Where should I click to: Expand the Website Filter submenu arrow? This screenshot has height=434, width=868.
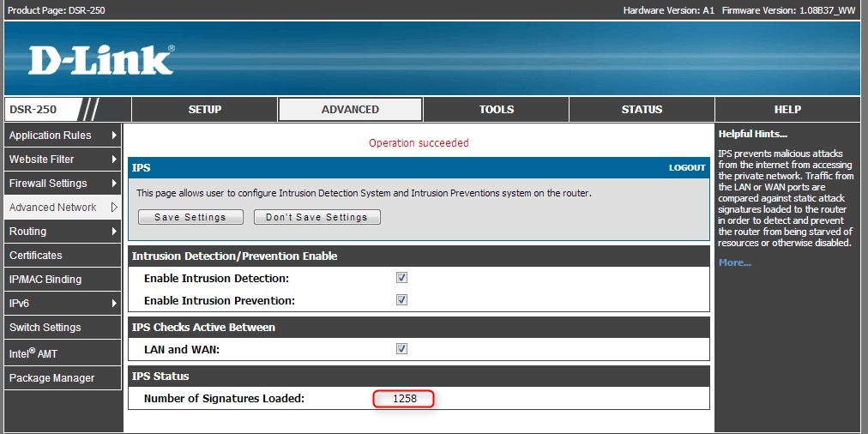[114, 160]
